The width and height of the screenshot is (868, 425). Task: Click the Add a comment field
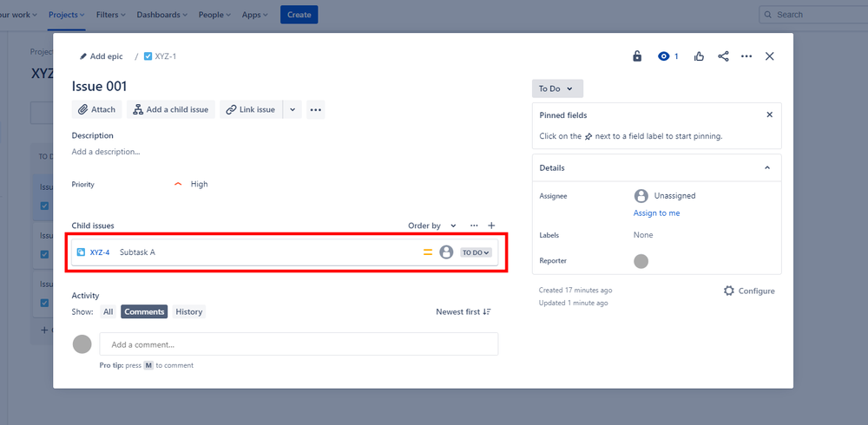(299, 344)
